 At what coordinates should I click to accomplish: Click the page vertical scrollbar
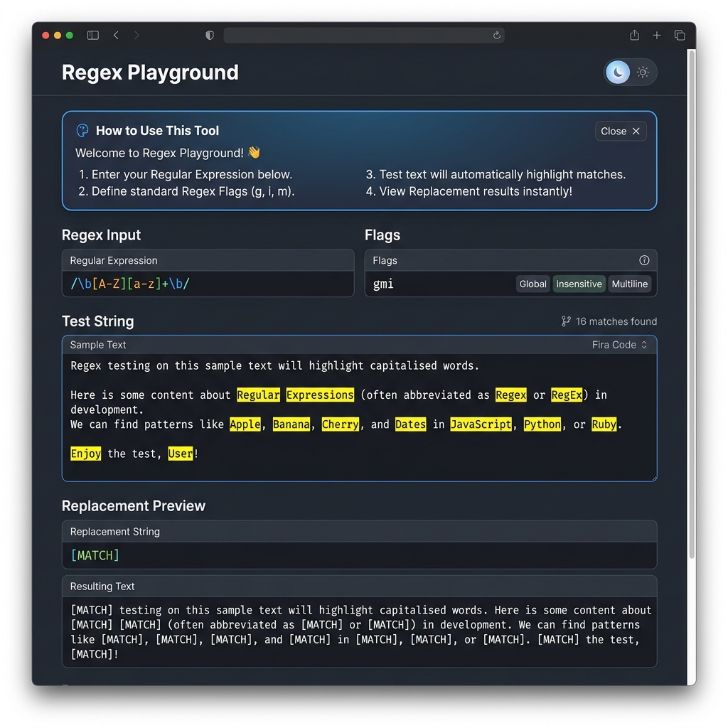[692, 304]
